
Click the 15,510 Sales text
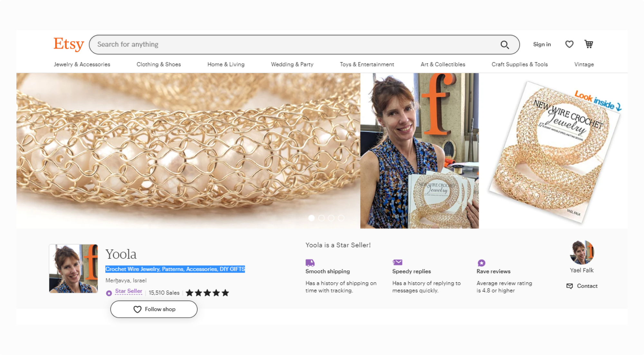(164, 293)
